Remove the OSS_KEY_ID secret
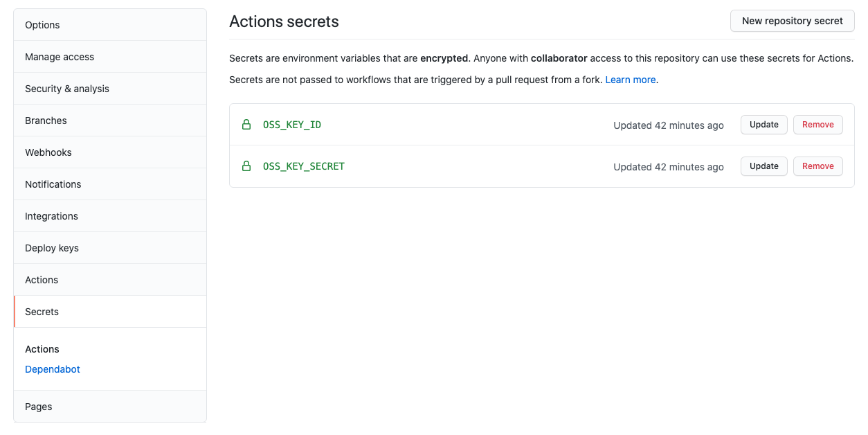Image resolution: width=868 pixels, height=435 pixels. coord(817,125)
